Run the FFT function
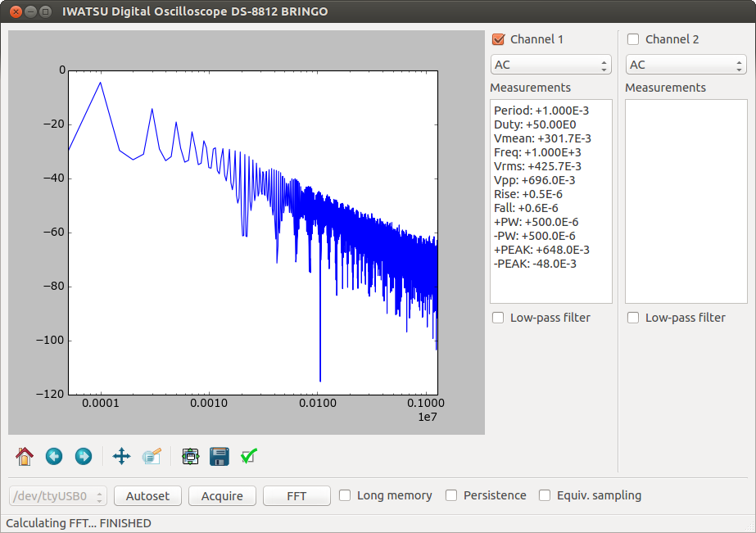756x533 pixels. point(297,495)
